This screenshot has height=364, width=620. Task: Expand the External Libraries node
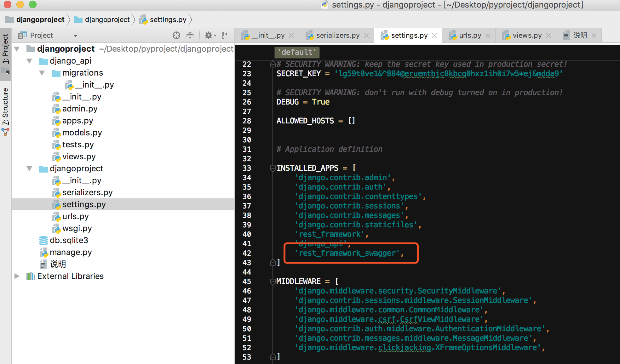[x=17, y=276]
